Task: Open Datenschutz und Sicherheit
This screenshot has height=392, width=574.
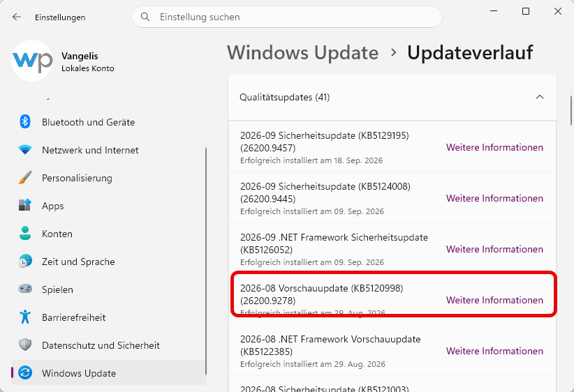Action: [109, 345]
